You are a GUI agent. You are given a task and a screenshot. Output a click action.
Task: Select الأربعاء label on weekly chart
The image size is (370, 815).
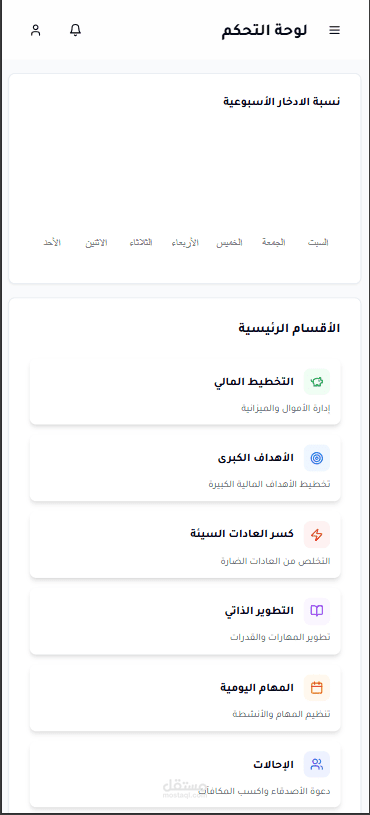coord(185,242)
